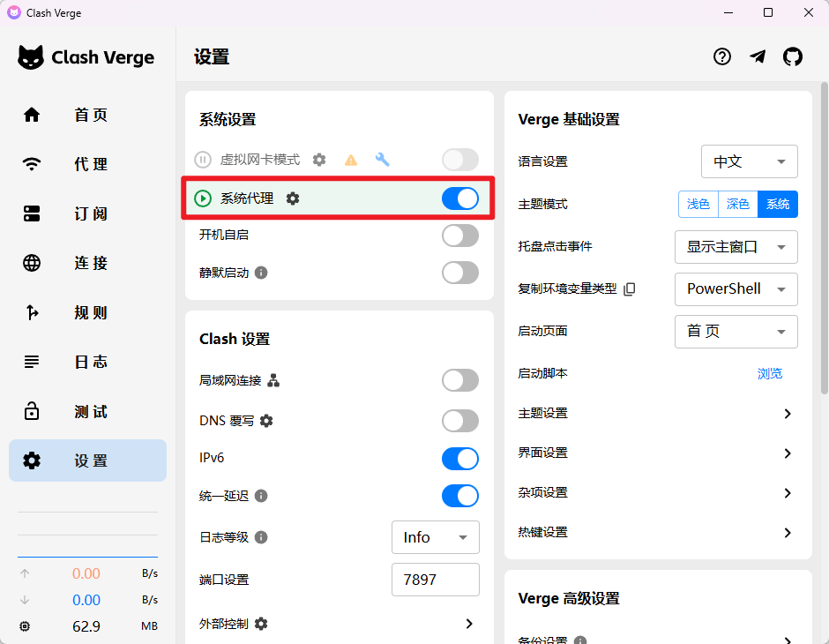Click the LAN network icon beside 局域网连接
The image size is (829, 644).
pos(273,380)
